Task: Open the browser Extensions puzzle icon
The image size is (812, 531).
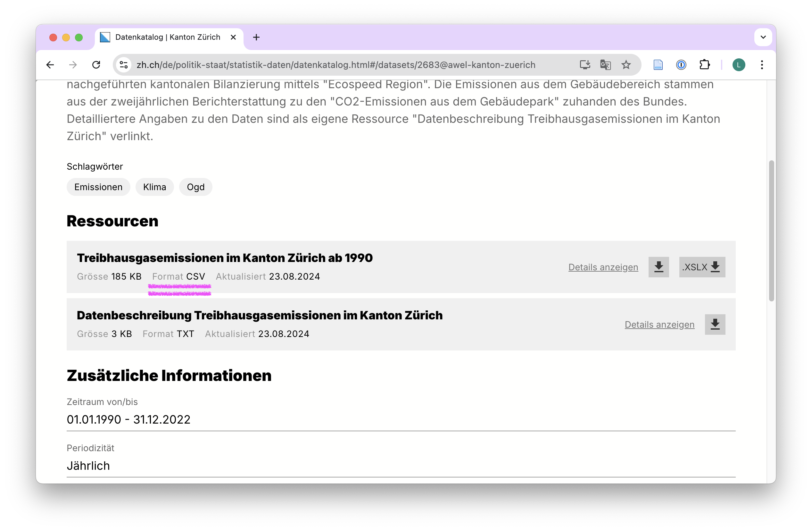Action: (704, 65)
